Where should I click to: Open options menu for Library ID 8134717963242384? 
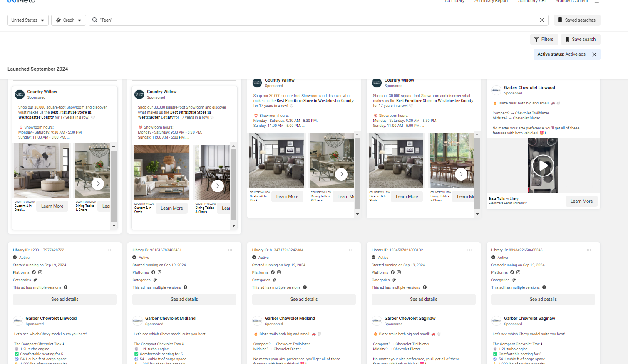point(350,250)
